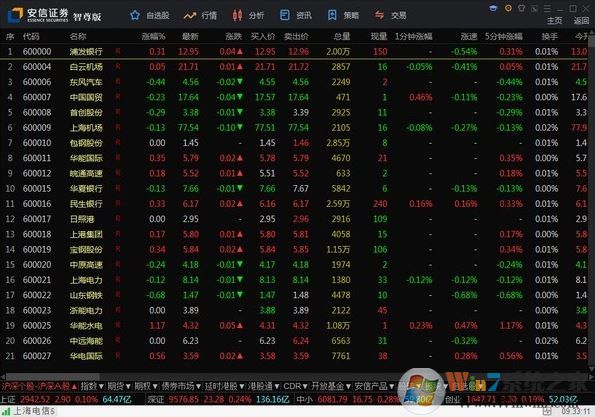
Task: Click the 上证 index value 2942.52
Action: point(35,399)
